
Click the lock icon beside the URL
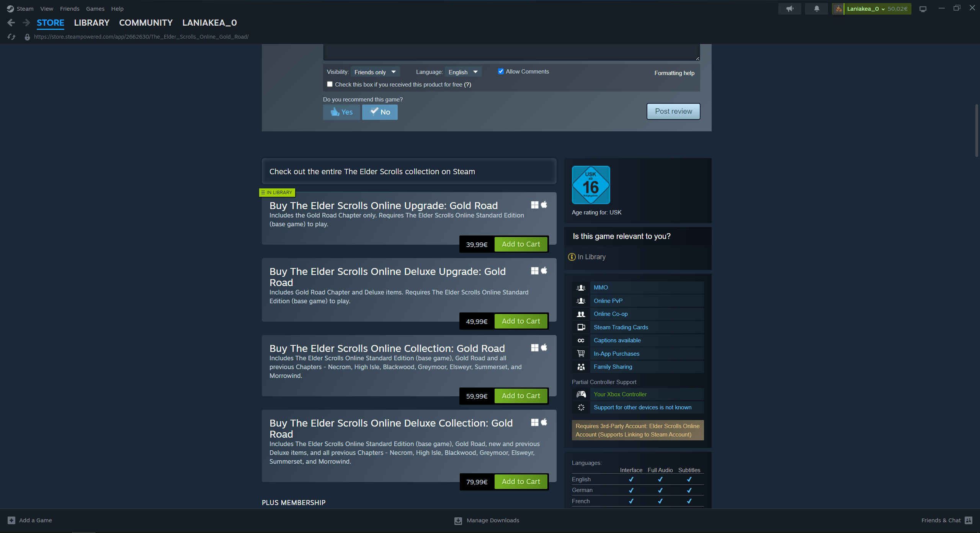pos(27,37)
